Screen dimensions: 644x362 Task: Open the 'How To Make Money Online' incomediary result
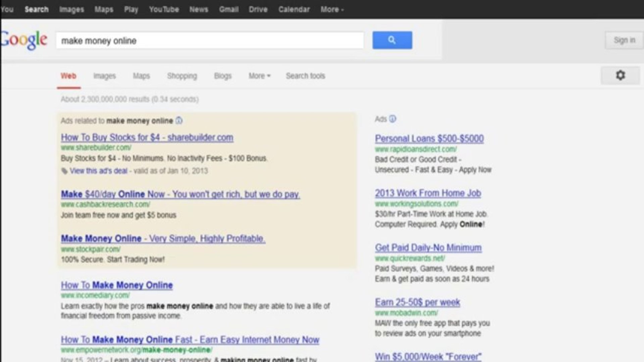(117, 285)
